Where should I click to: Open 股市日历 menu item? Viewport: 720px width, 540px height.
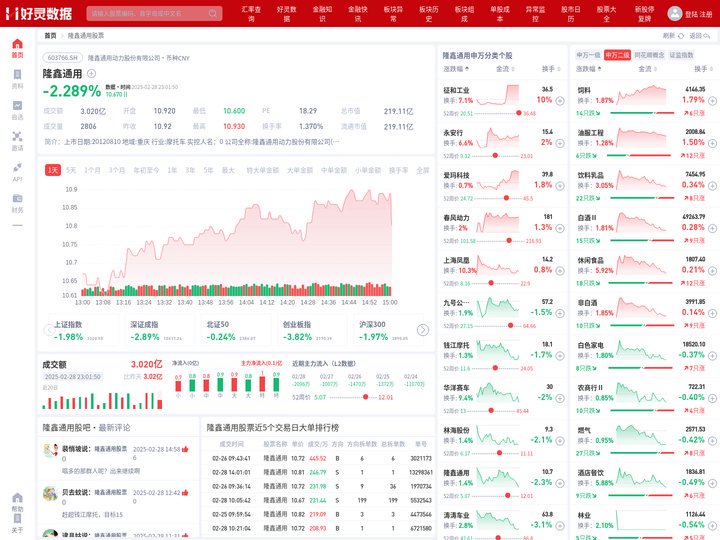(x=571, y=14)
